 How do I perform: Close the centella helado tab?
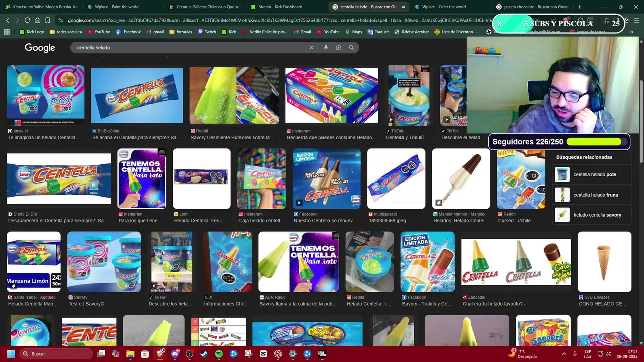pyautogui.click(x=403, y=7)
